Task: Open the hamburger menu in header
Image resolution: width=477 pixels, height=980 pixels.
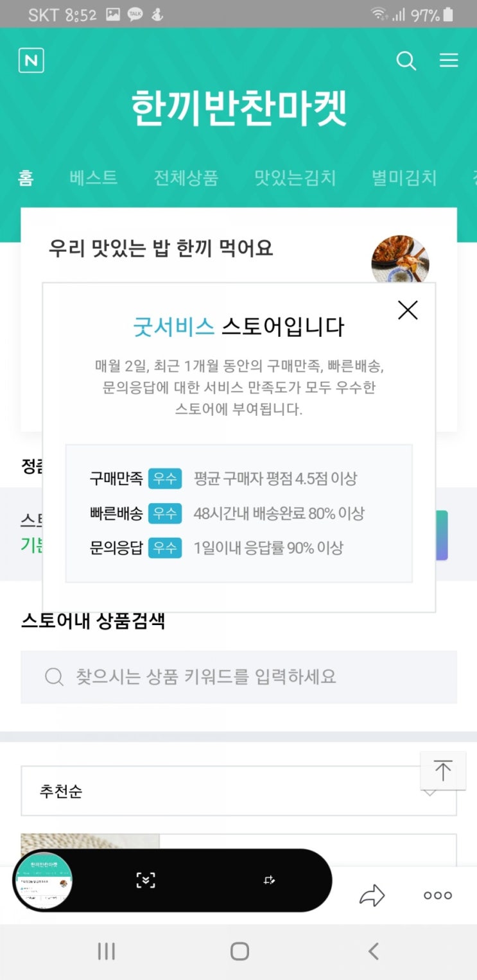Action: [448, 60]
